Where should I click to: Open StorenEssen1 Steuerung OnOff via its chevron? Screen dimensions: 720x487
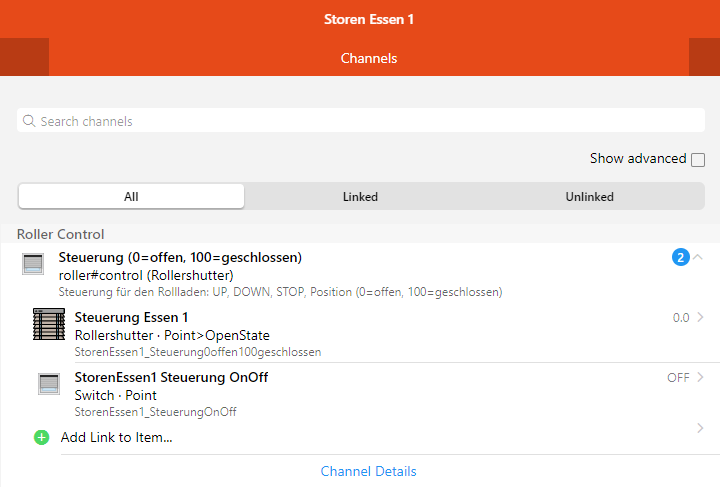point(700,377)
